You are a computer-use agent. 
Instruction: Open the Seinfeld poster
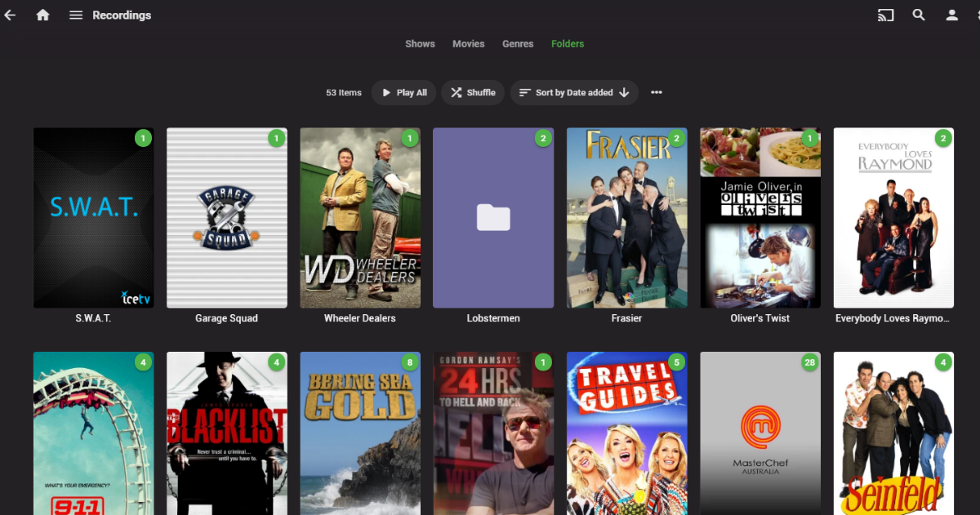pos(893,433)
